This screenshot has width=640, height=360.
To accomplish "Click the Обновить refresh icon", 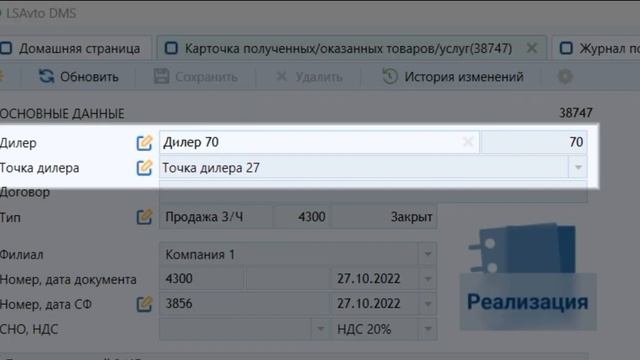I will 46,76.
